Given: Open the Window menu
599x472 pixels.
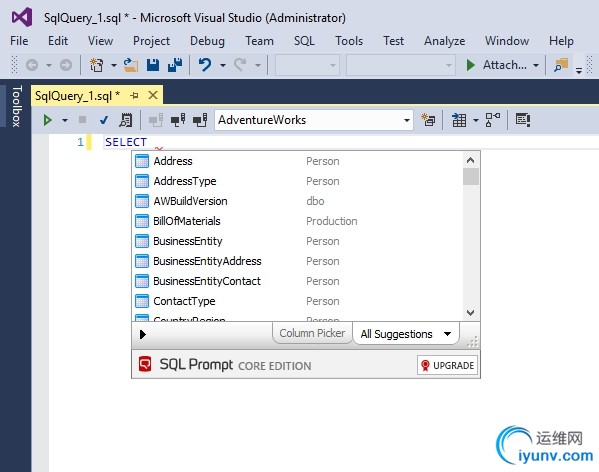Looking at the screenshot, I should tap(507, 40).
